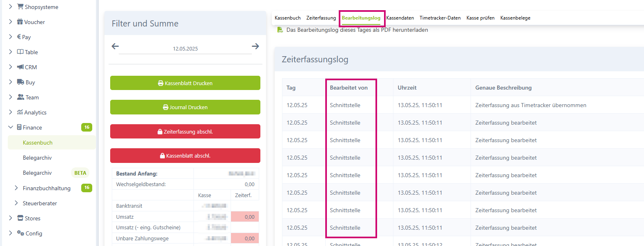Collapse the Finance menu chevron
This screenshot has height=246, width=644.
coord(10,127)
